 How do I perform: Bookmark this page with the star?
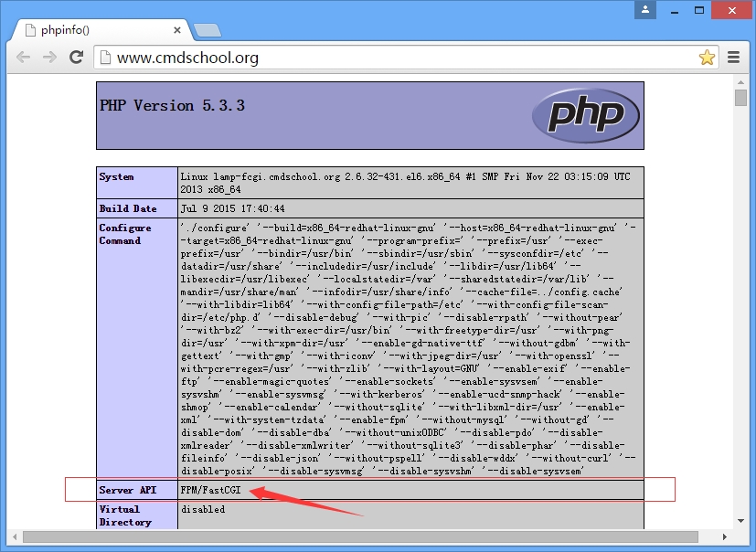point(707,58)
